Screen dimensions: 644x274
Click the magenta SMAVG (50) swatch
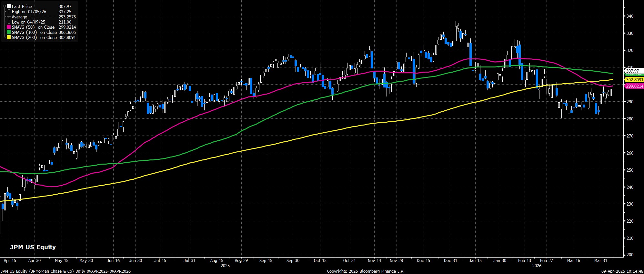[x=9, y=27]
